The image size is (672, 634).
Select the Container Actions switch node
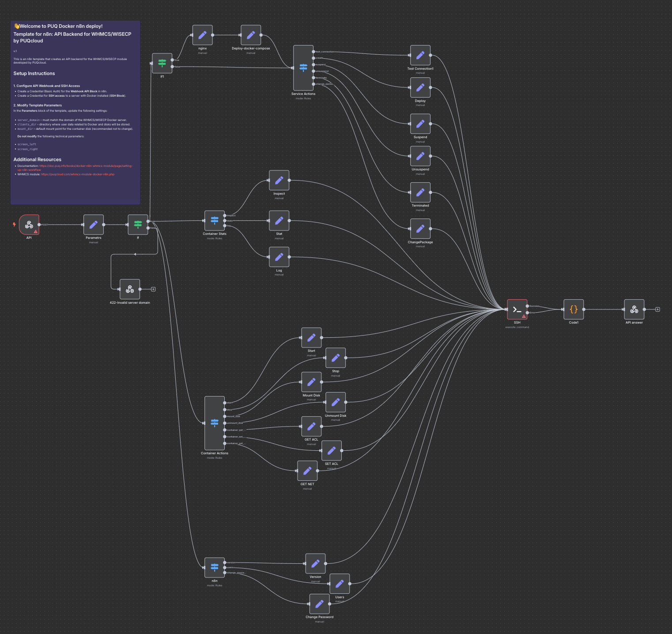click(215, 423)
